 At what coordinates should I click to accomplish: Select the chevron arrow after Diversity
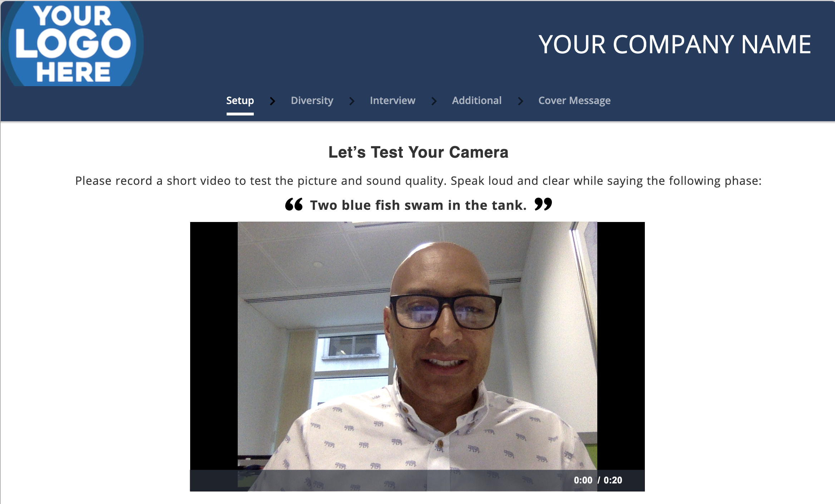352,101
